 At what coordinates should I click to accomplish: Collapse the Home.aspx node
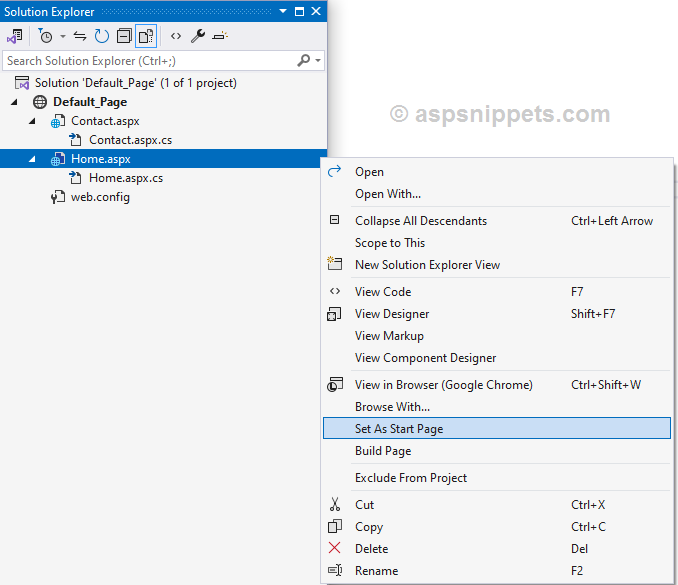click(x=32, y=159)
